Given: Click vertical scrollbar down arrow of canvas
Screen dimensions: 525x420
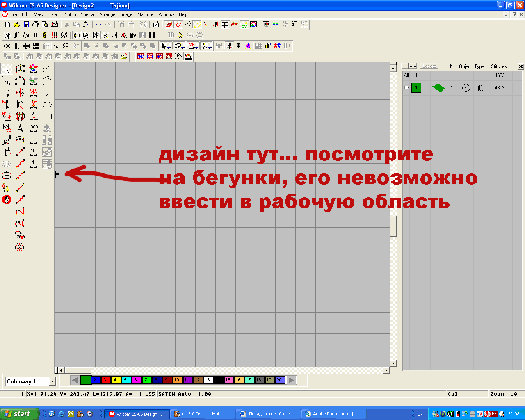Looking at the screenshot, I should click(393, 363).
